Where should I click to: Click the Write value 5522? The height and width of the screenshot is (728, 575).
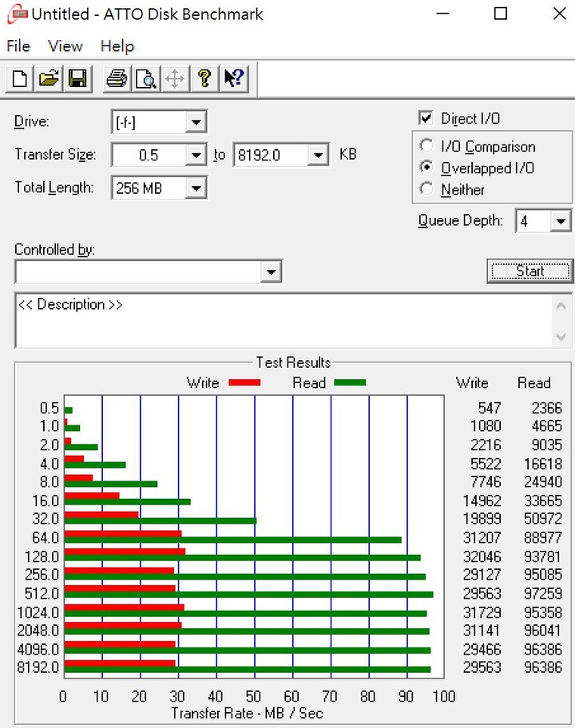[x=486, y=463]
